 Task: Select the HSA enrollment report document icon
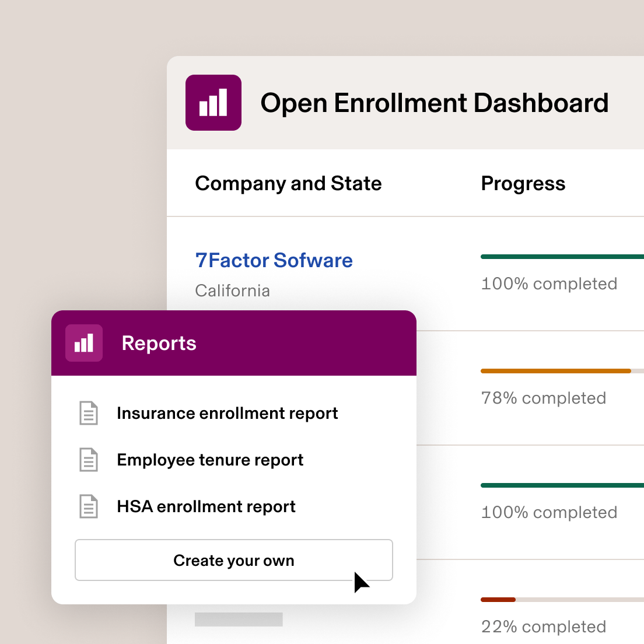coord(88,506)
